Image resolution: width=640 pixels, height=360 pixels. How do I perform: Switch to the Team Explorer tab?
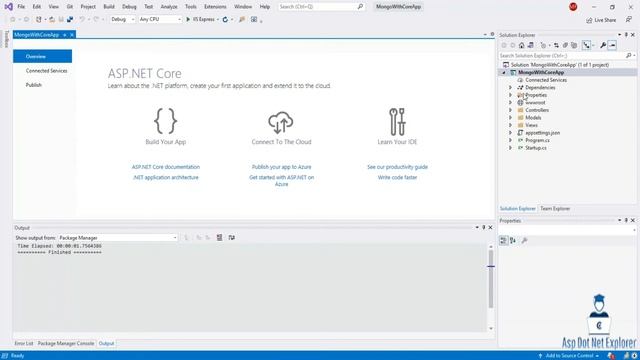point(555,209)
